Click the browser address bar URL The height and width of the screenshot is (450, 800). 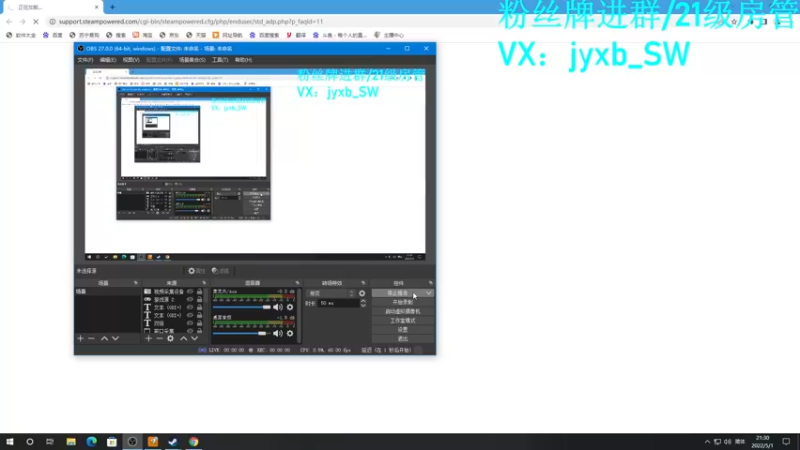point(191,21)
